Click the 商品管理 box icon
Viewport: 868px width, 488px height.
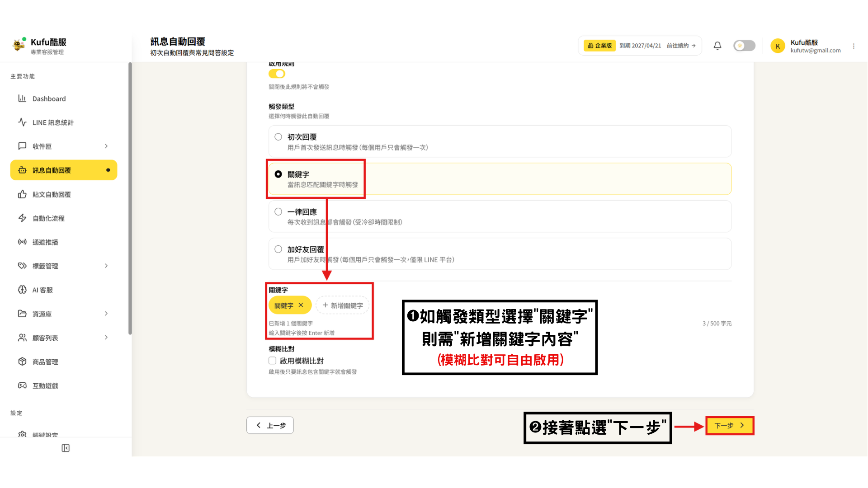[22, 361]
